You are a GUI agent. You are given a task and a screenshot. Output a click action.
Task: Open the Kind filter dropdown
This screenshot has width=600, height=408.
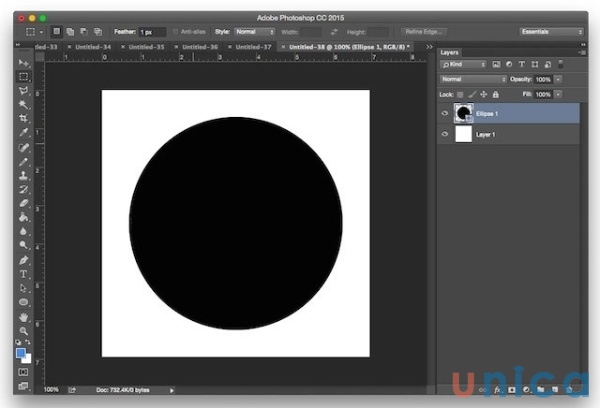(x=463, y=64)
